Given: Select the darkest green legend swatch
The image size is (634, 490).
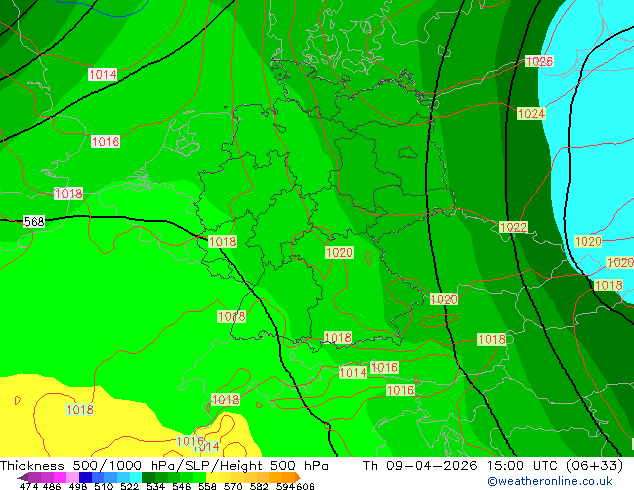Looking at the screenshot, I should coord(148,477).
